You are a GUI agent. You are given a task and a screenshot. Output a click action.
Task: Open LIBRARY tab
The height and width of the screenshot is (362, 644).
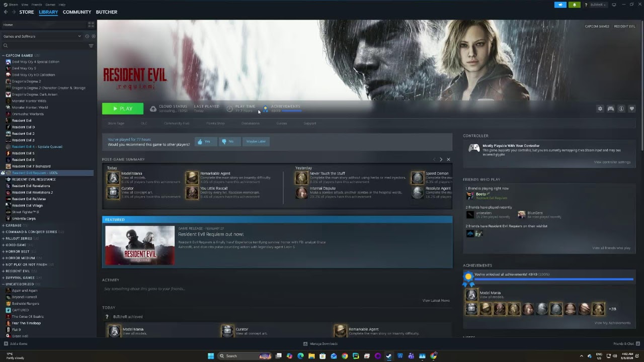pyautogui.click(x=48, y=12)
